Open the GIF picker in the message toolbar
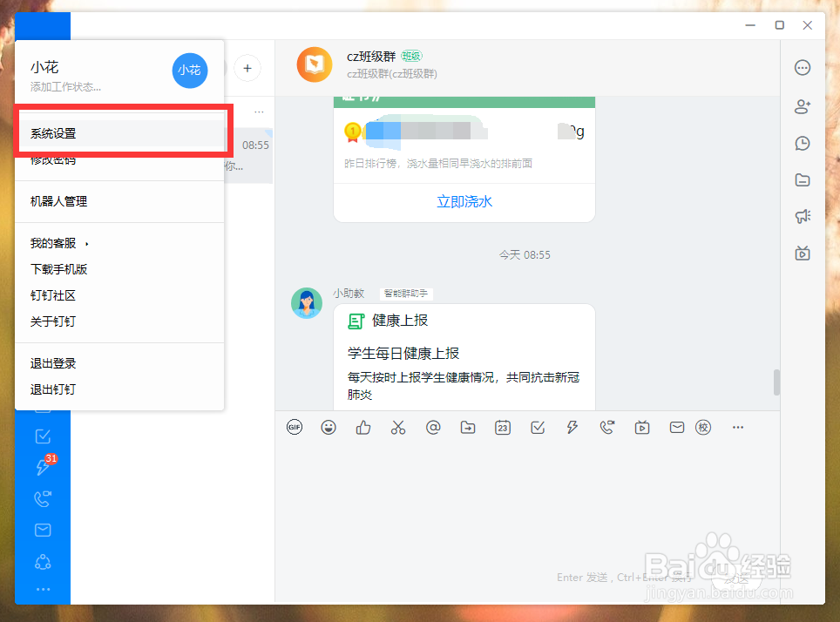 click(294, 427)
